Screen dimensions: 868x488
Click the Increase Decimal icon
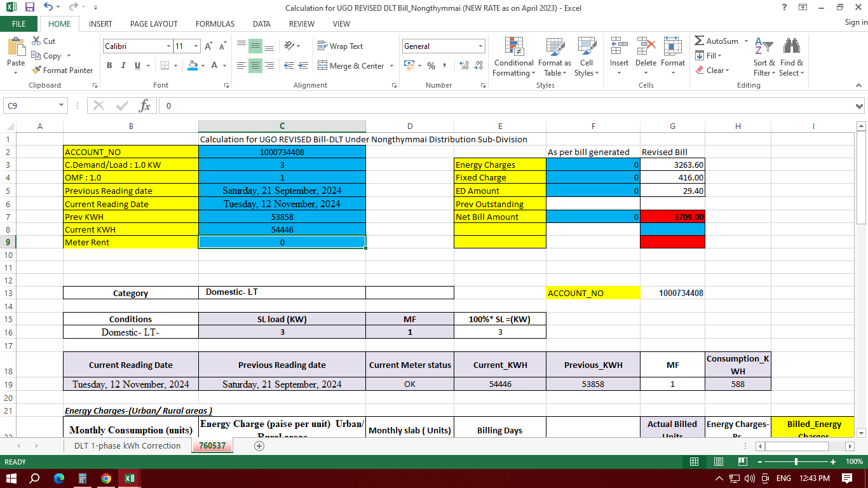[x=464, y=65]
